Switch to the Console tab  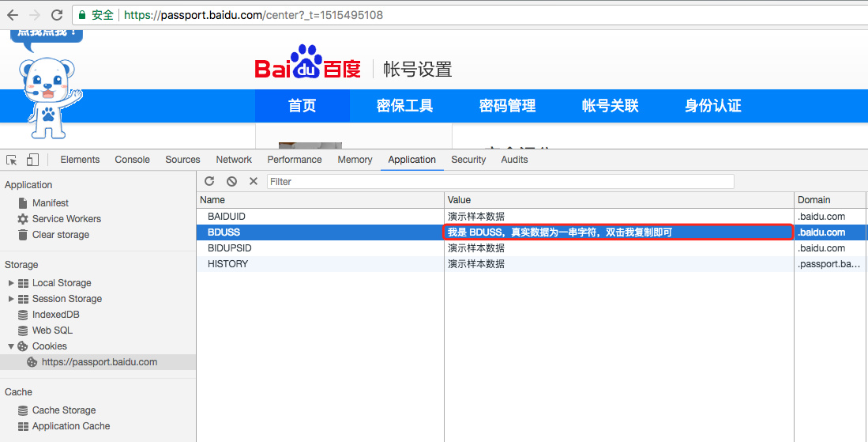(133, 160)
